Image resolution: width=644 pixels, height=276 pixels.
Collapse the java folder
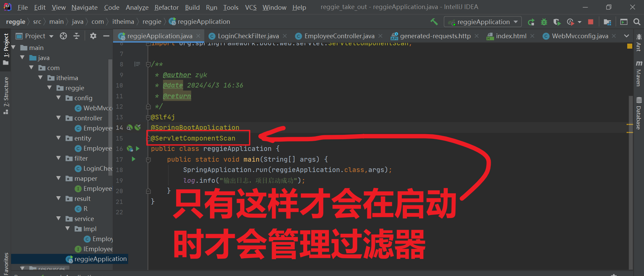click(22, 58)
